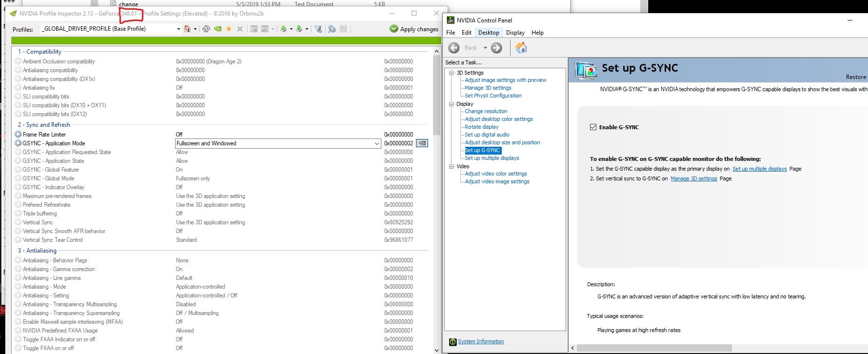Open the Profiles combo box dropdown
The height and width of the screenshot is (354, 868).
pos(178,29)
